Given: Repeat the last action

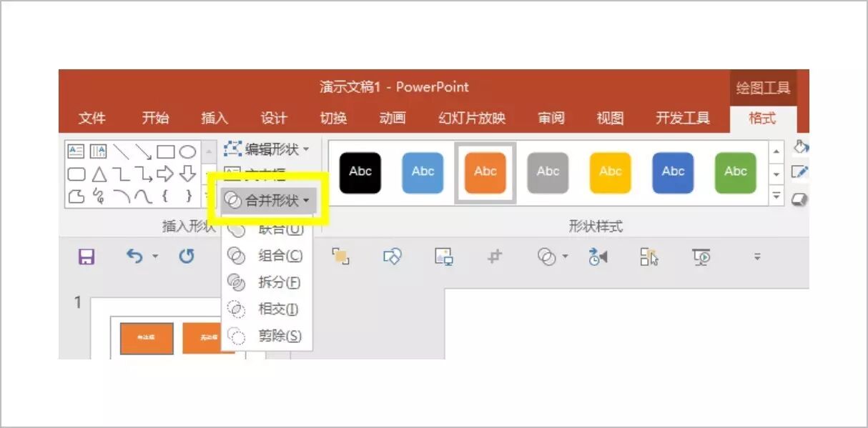Looking at the screenshot, I should tap(187, 256).
